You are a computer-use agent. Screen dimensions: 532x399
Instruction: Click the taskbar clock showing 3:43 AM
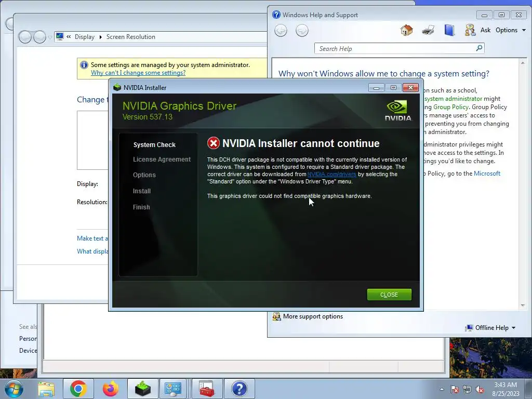tap(506, 389)
